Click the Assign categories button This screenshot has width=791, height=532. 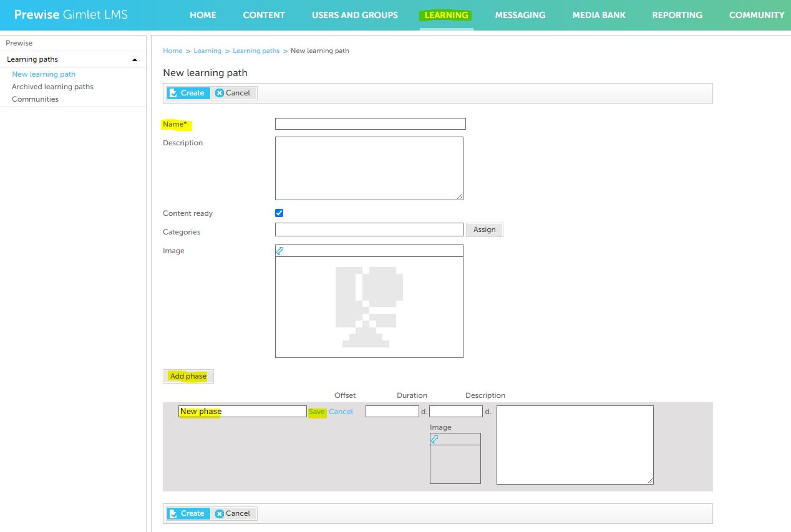(484, 230)
